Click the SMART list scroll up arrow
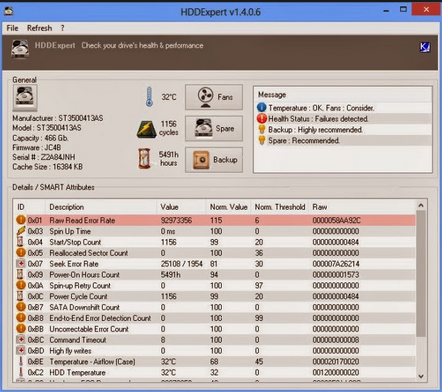Viewport: 442px width, 392px height. coord(421,205)
